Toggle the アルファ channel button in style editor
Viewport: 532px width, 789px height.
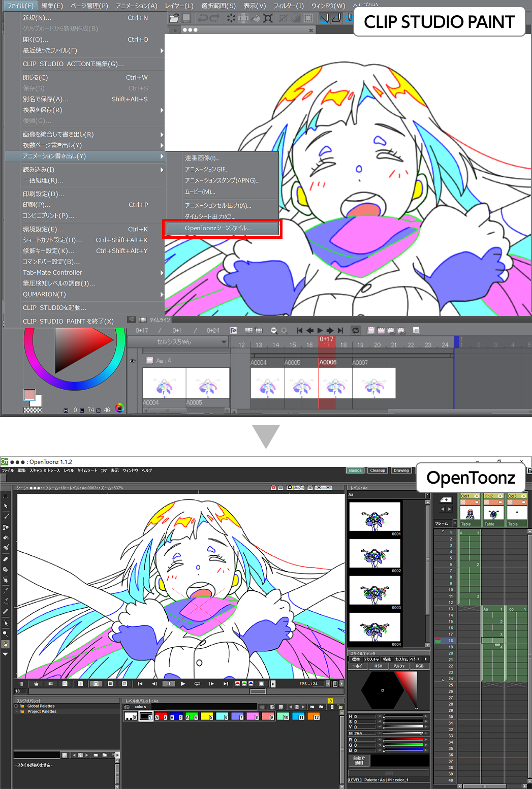coord(399,666)
